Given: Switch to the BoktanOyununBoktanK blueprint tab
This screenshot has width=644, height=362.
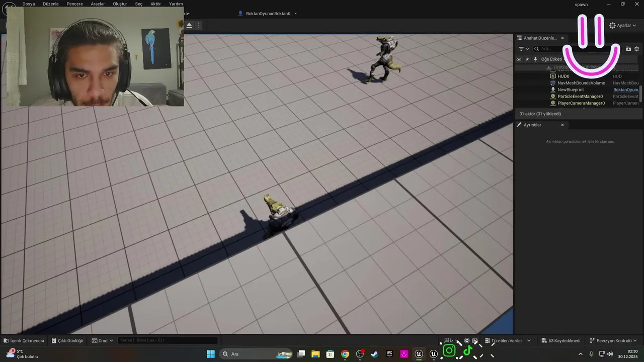Looking at the screenshot, I should (267, 14).
